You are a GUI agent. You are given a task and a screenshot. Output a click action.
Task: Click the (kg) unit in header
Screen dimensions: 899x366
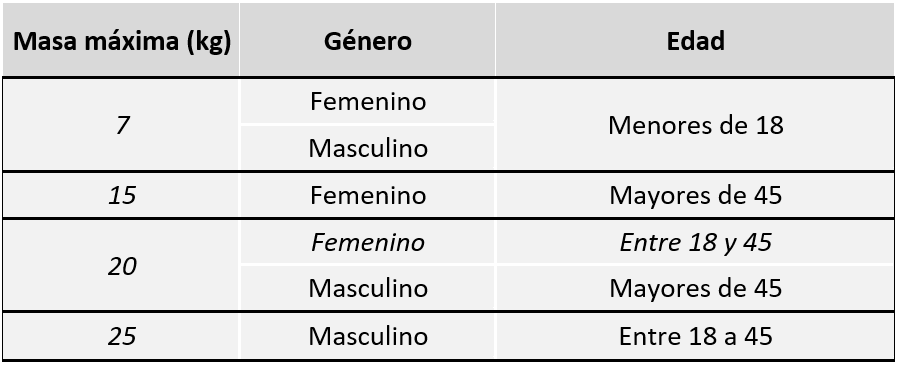[209, 42]
